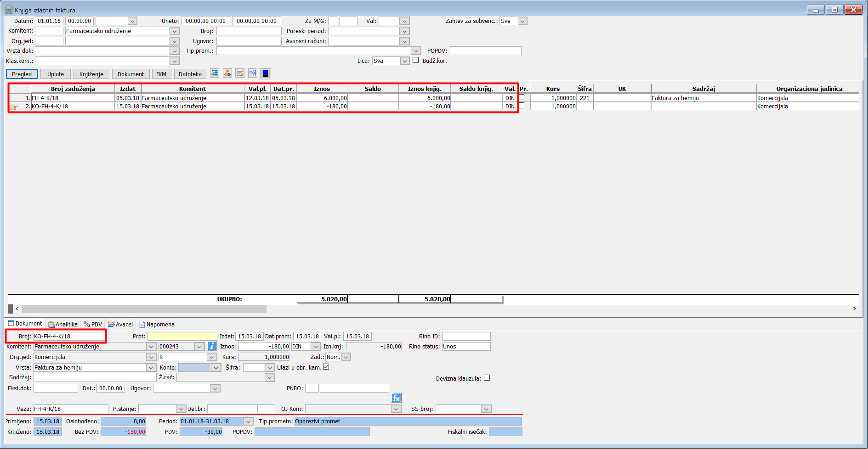The height and width of the screenshot is (449, 868).
Task: Open the Zad. dropdown showing Nom.
Action: (x=346, y=357)
